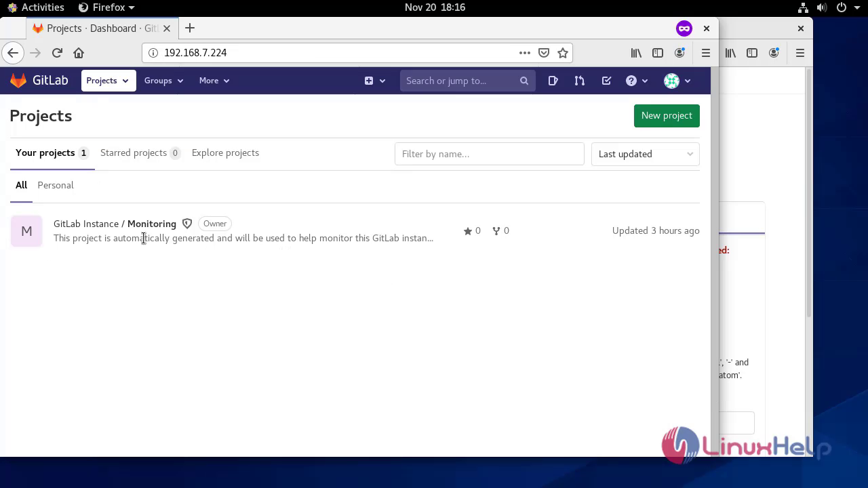The width and height of the screenshot is (868, 488).
Task: Select the Projects · Dashboard browser tab
Action: [102, 28]
